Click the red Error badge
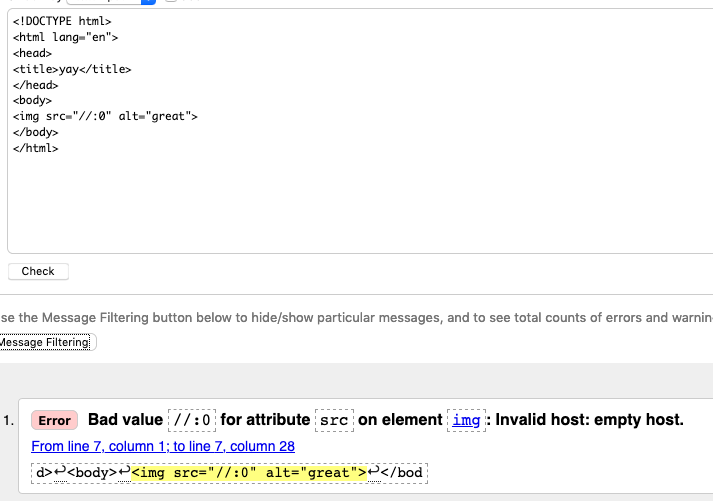Viewport: 713px width, 501px height. pos(55,420)
